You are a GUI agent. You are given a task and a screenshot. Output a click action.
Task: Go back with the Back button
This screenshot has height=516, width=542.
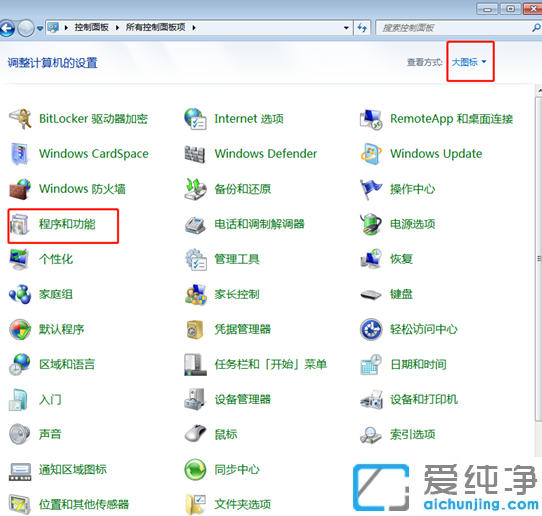(7, 28)
